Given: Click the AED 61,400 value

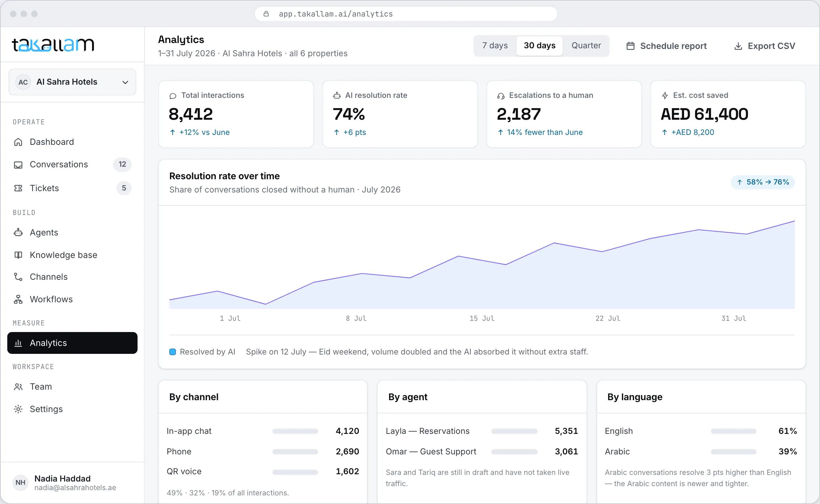Looking at the screenshot, I should pos(704,114).
